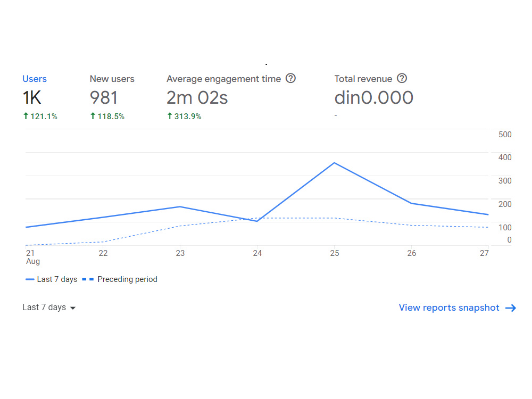Image resolution: width=532 pixels, height=399 pixels.
Task: Toggle Last 7 days legend label
Action: pyautogui.click(x=57, y=279)
